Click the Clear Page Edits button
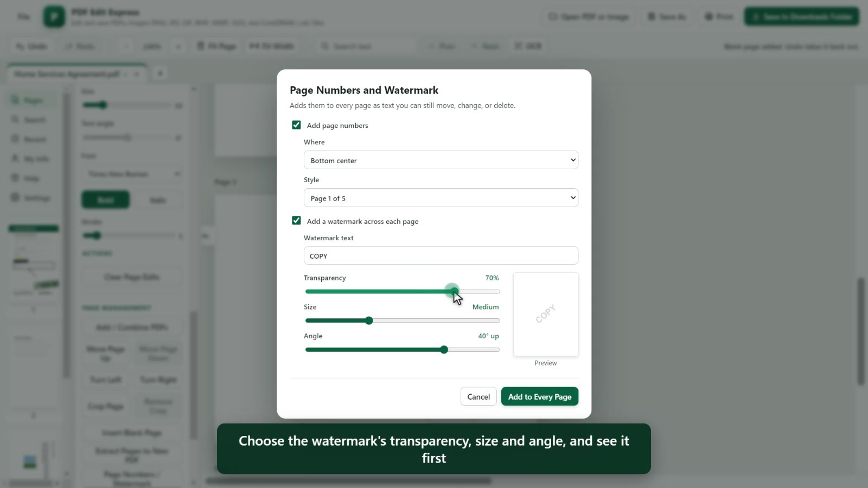 coord(132,277)
